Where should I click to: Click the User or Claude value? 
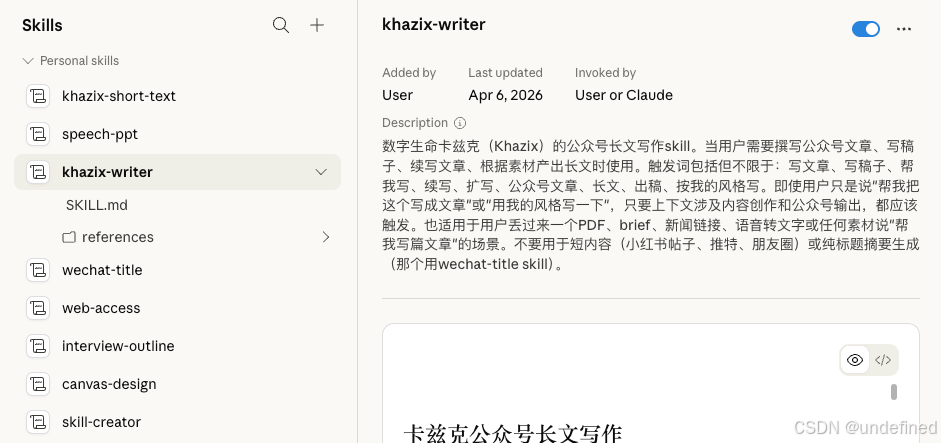click(x=624, y=95)
